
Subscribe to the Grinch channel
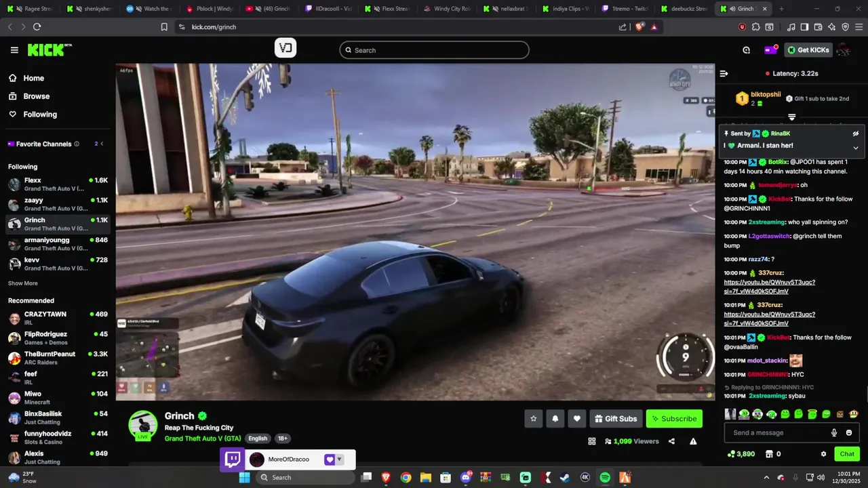coord(674,419)
